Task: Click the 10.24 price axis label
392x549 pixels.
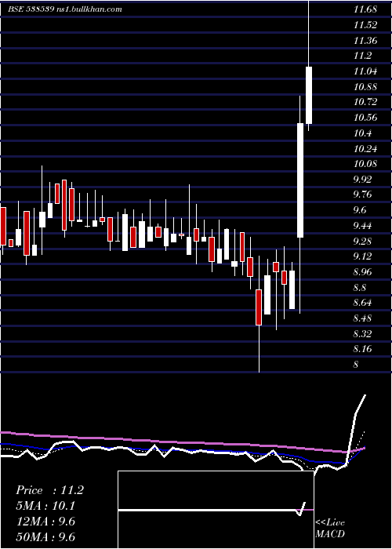Action: click(x=365, y=148)
